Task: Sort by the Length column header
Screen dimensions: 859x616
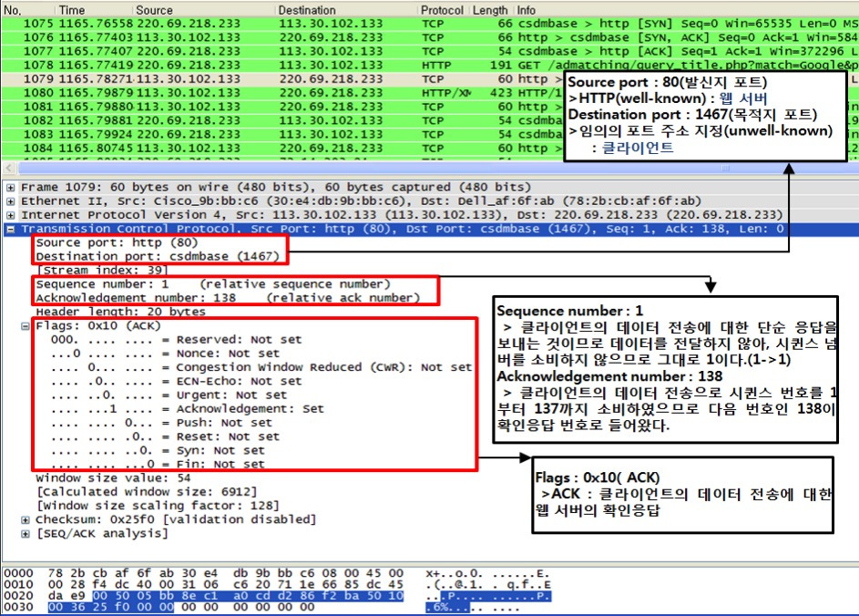Action: click(x=491, y=10)
